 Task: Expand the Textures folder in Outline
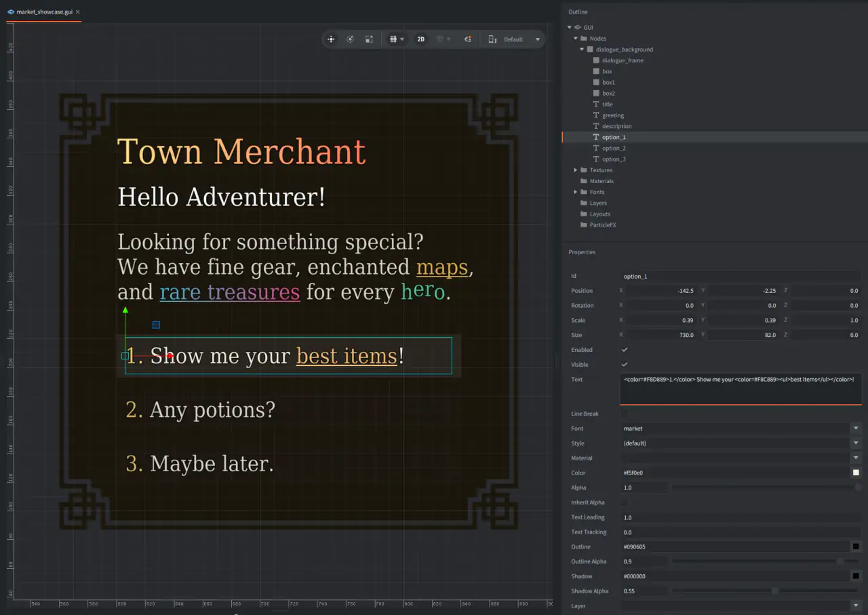(x=576, y=170)
